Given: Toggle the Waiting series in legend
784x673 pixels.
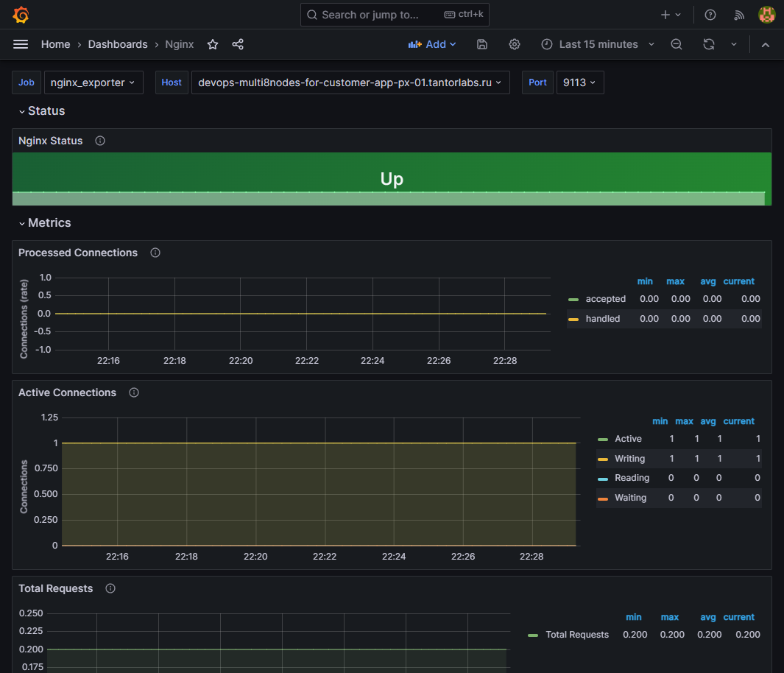Looking at the screenshot, I should point(630,498).
